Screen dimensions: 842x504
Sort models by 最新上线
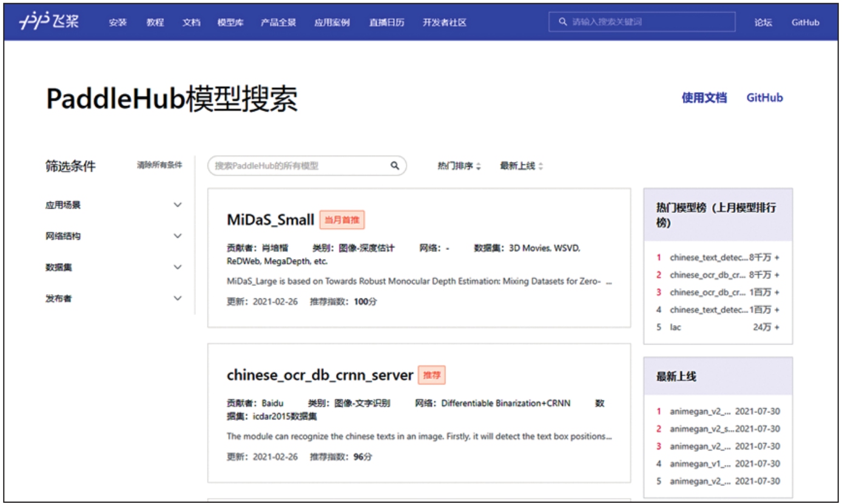[x=517, y=166]
